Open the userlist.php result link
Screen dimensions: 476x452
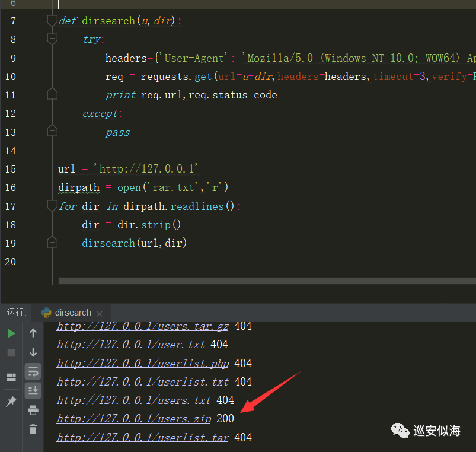pyautogui.click(x=143, y=363)
